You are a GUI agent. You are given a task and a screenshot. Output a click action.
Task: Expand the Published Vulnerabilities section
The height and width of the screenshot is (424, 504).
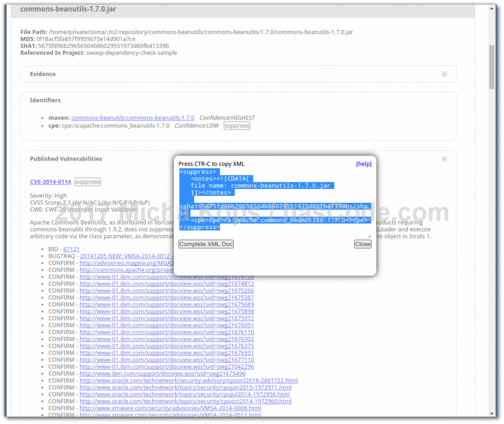444,159
